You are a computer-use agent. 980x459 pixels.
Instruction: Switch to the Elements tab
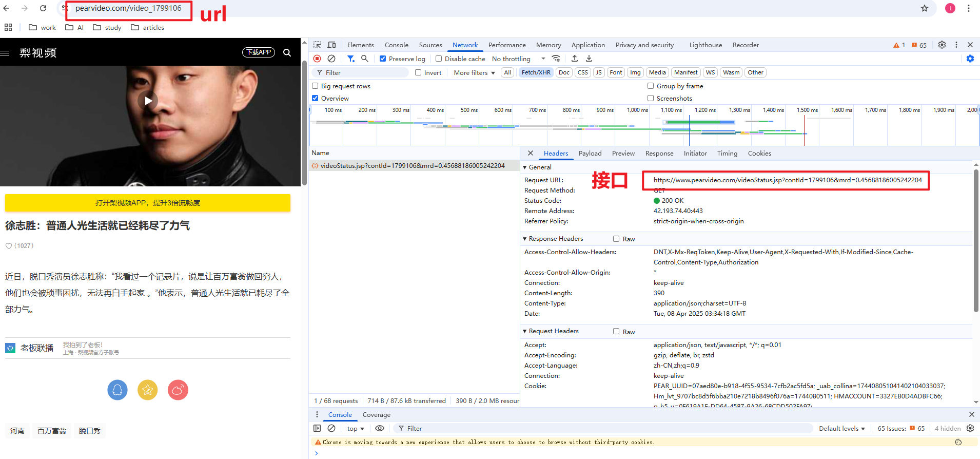pos(360,45)
